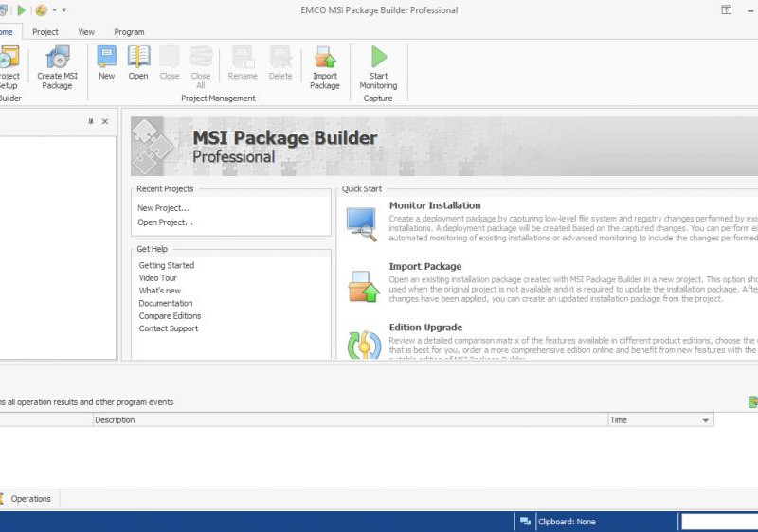Click the New project icon
This screenshot has height=532, width=758.
[107, 57]
